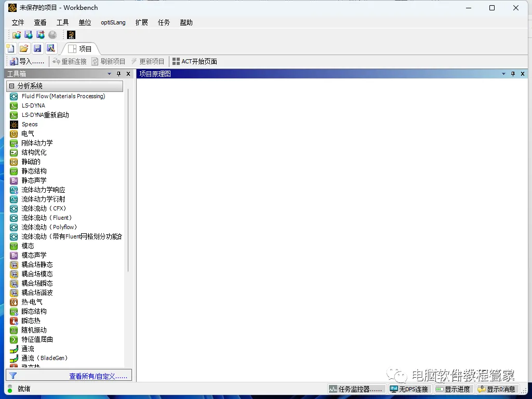
Task: Open the 工具 menu
Action: tap(62, 22)
